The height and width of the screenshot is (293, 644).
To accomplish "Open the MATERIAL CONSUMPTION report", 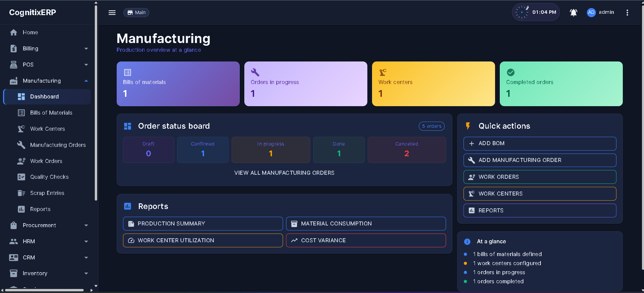I will click(x=366, y=224).
